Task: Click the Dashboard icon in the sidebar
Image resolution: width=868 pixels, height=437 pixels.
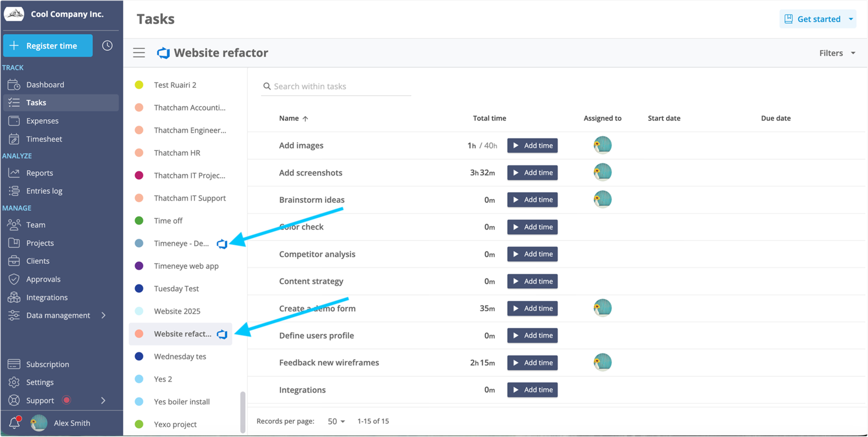Action: point(14,84)
